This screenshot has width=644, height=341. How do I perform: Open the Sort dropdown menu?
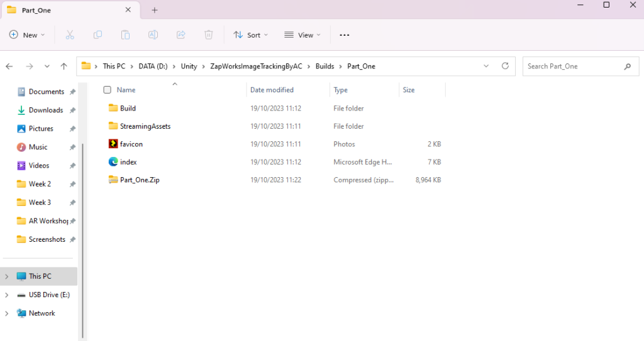(250, 35)
